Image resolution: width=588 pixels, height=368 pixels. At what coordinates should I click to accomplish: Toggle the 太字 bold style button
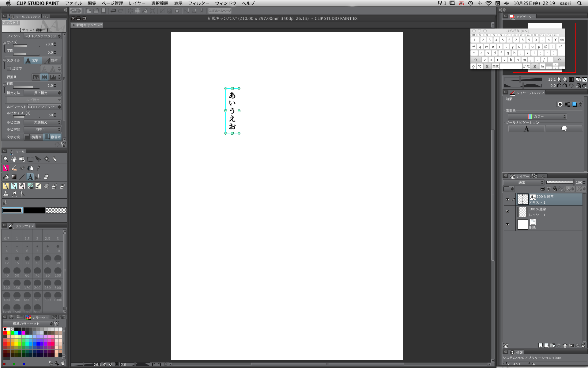(33, 60)
